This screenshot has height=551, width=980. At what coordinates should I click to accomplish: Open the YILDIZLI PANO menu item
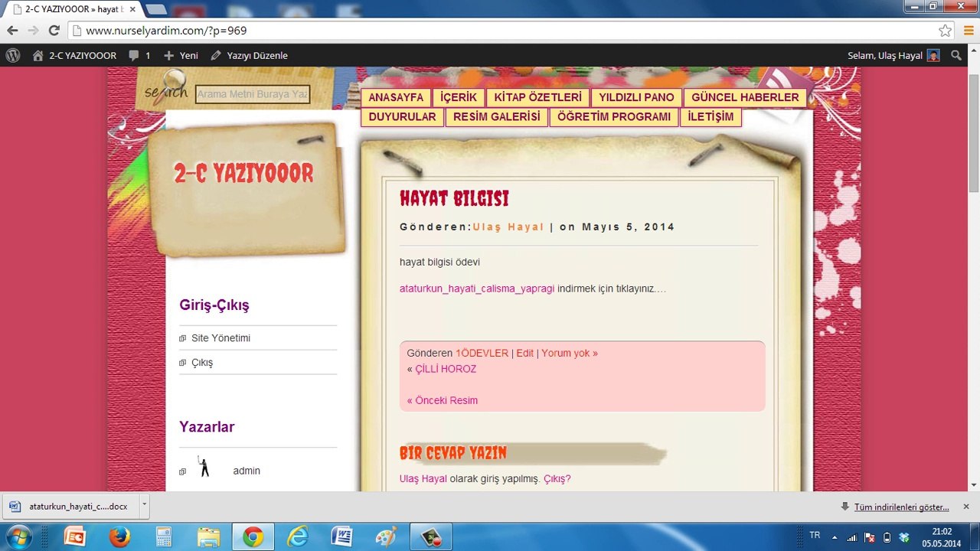[x=636, y=97]
